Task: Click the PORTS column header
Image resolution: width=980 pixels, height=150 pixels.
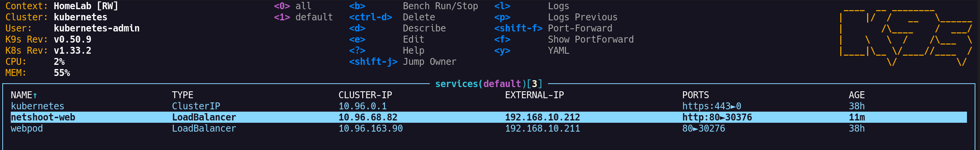Action: pos(696,95)
